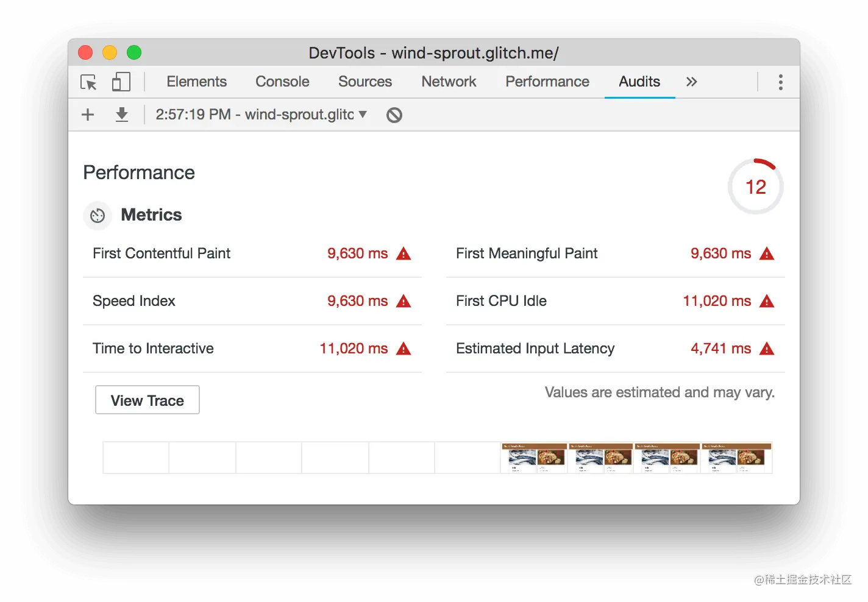Select the First Contentful Paint metric label
868x602 pixels.
162,253
